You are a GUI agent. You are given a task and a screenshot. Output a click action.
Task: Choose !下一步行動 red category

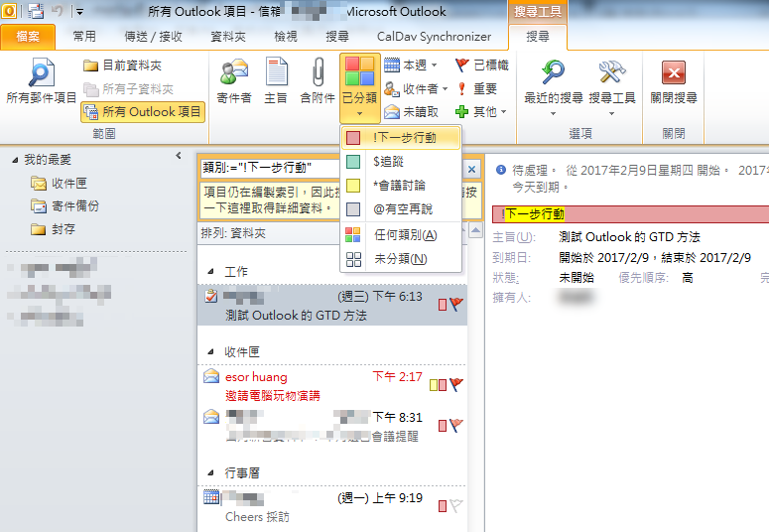tap(401, 137)
